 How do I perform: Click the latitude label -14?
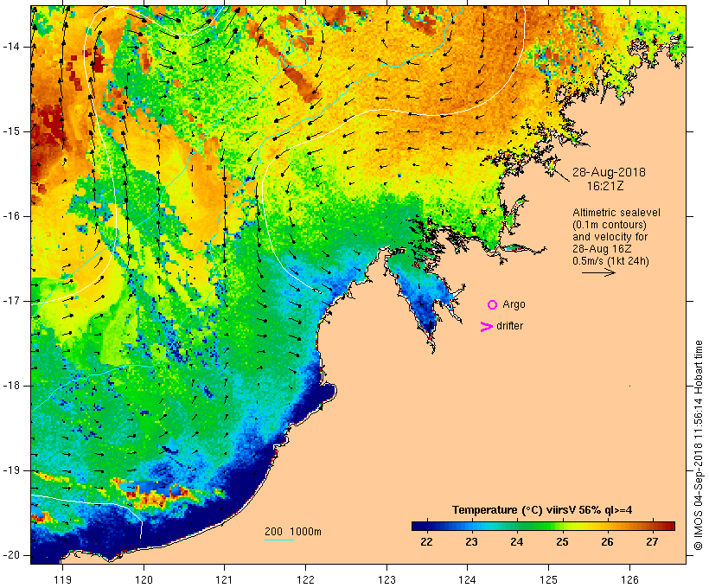11,47
